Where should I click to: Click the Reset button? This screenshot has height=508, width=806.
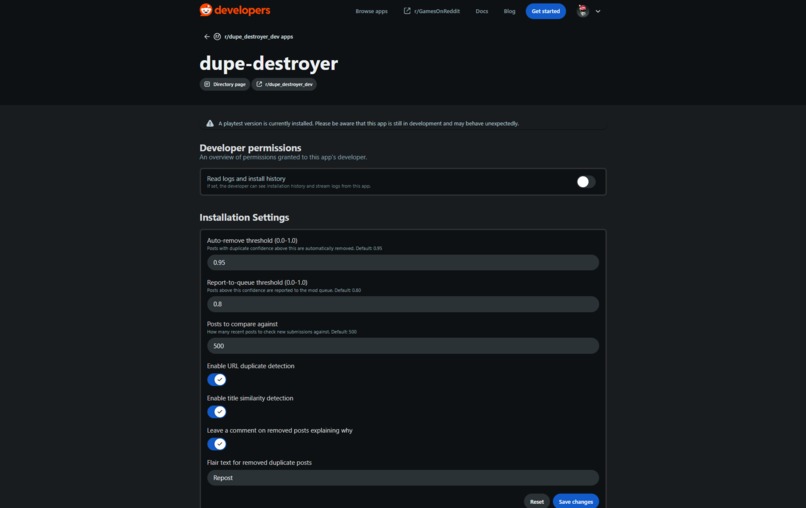click(537, 501)
